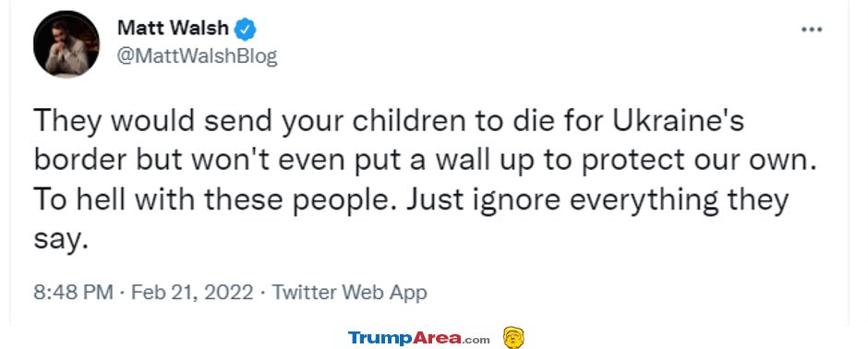Click the red 'Area' part of logo

pyautogui.click(x=437, y=338)
